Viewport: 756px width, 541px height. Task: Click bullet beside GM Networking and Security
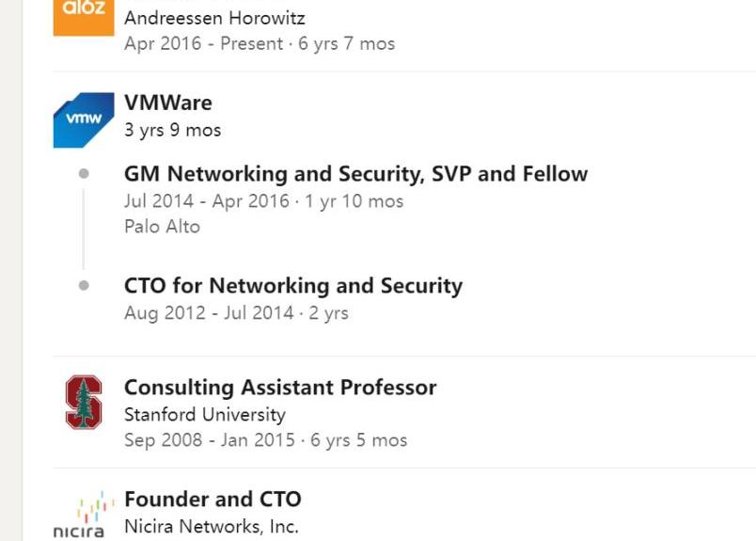point(84,173)
